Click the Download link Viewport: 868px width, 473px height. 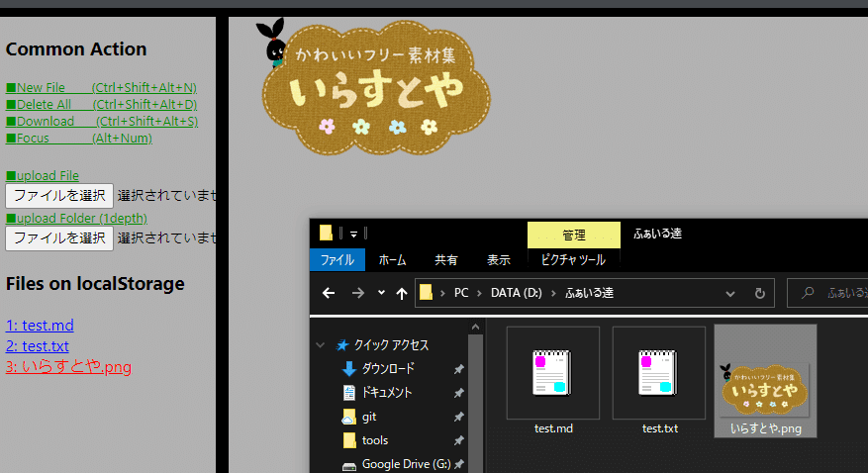point(102,121)
